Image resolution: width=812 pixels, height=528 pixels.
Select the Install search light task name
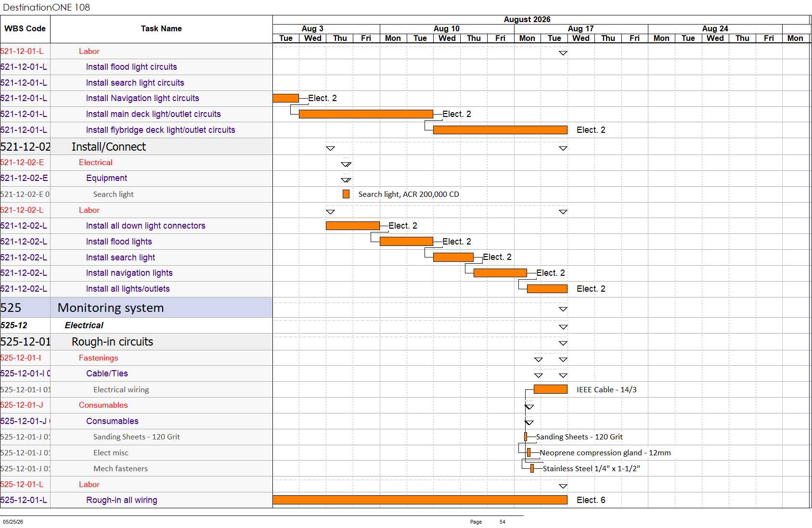120,258
